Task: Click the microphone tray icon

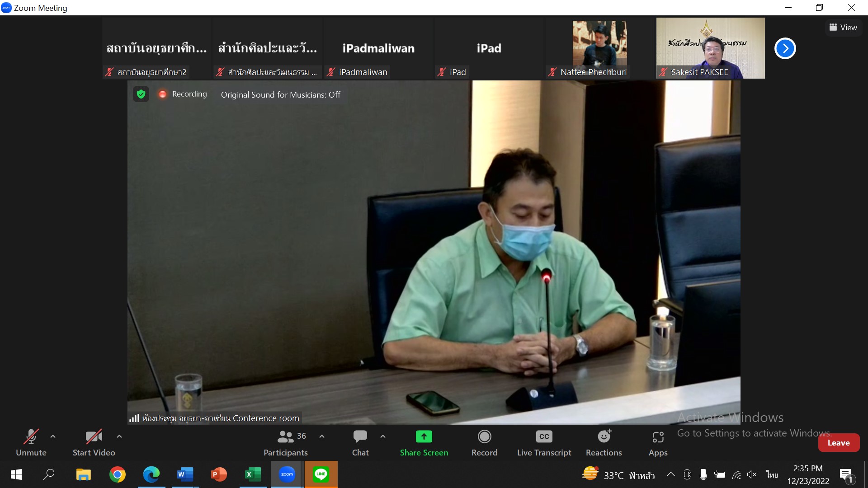Action: point(703,474)
